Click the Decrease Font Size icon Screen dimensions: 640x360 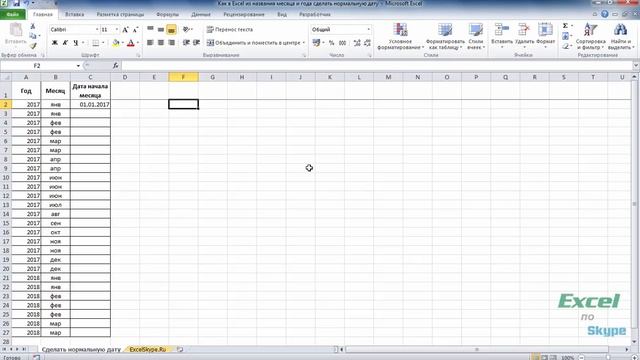pyautogui.click(x=135, y=30)
